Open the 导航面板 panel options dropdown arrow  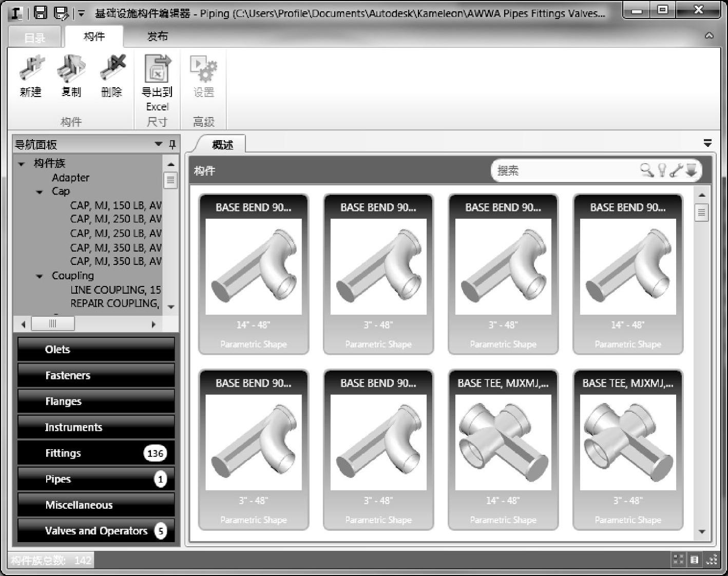pos(159,144)
